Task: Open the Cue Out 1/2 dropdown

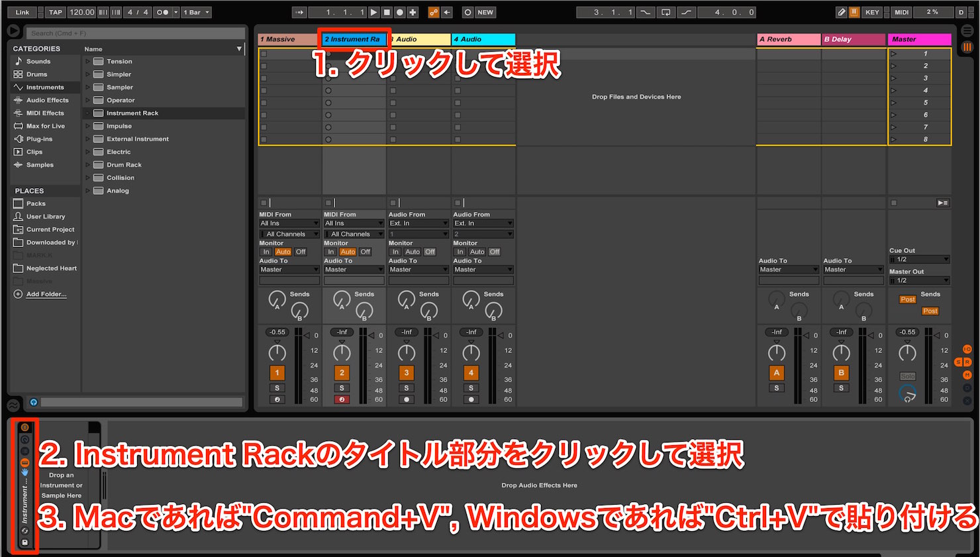Action: [920, 260]
